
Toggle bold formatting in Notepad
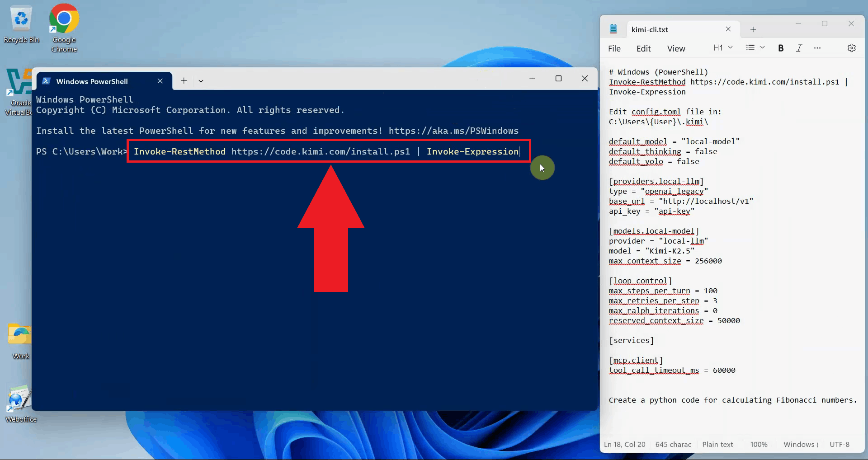pos(781,48)
